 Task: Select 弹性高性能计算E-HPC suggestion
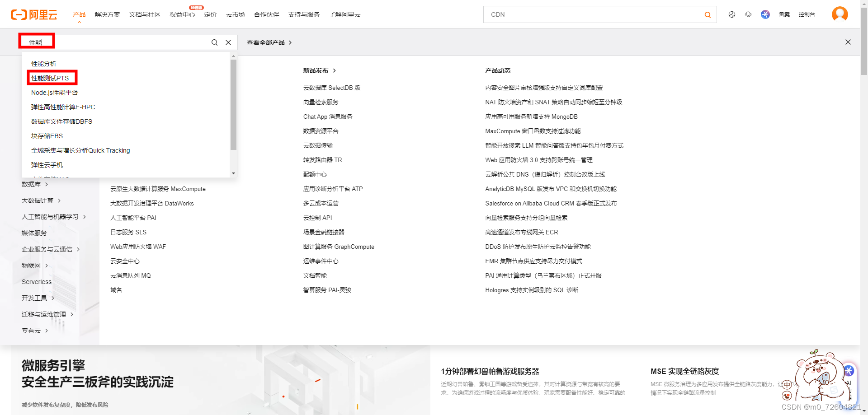tap(63, 107)
